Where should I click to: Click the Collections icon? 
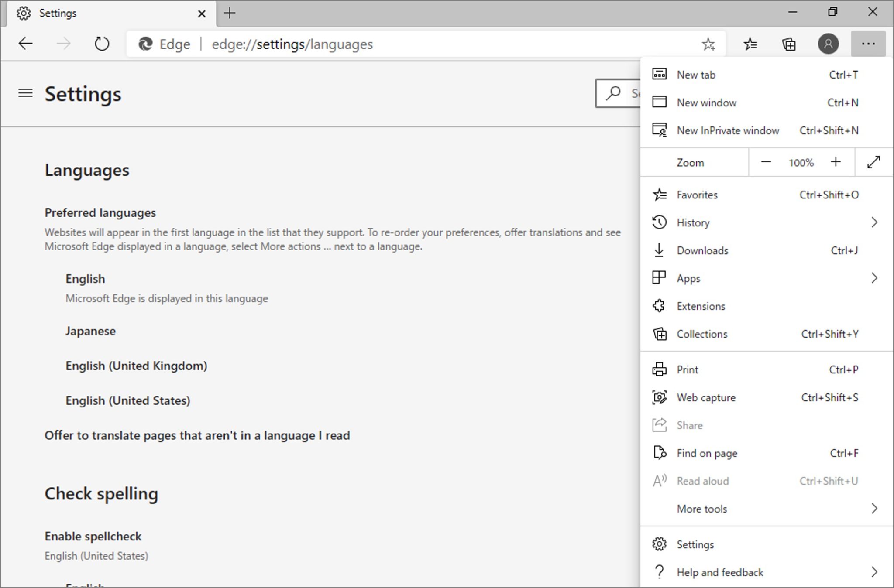point(660,334)
